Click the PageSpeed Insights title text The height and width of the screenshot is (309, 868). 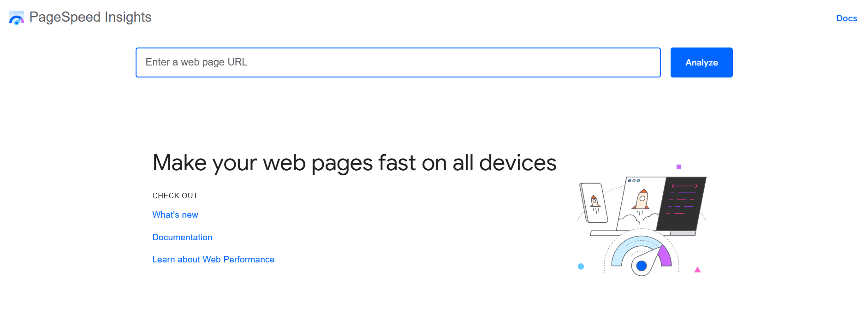pyautogui.click(x=90, y=17)
